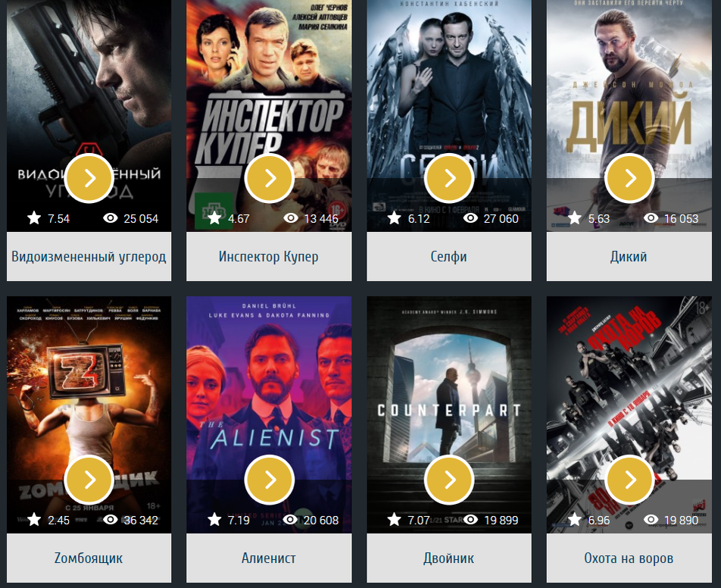Open the Дикий title link

[x=629, y=257]
